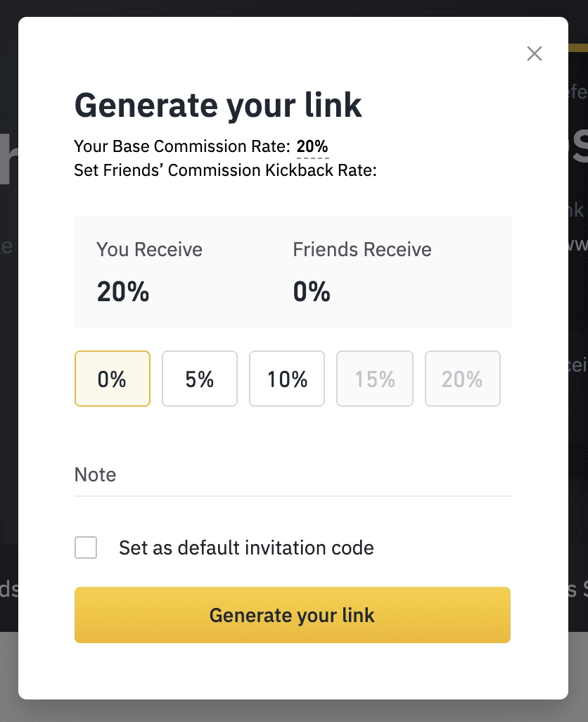Click the 'Friends Receive' label
Viewport: 588px width, 722px height.
point(362,250)
